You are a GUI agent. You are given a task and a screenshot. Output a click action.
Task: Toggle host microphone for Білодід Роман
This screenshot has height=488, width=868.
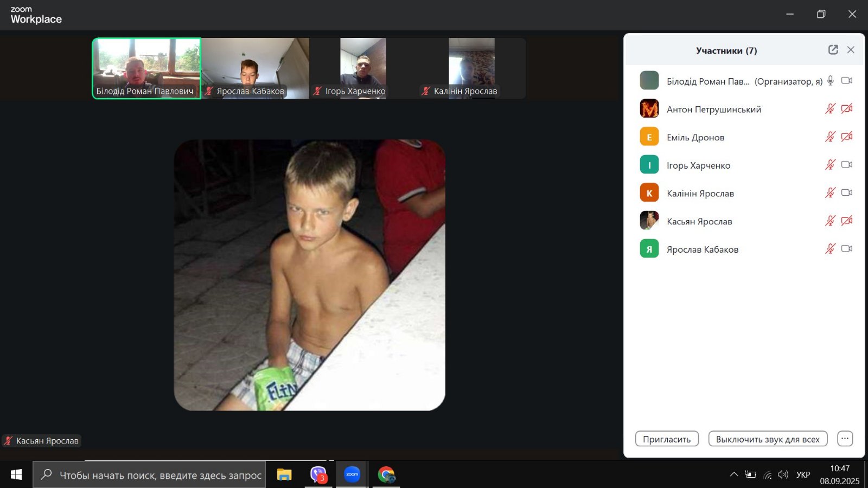coord(830,81)
